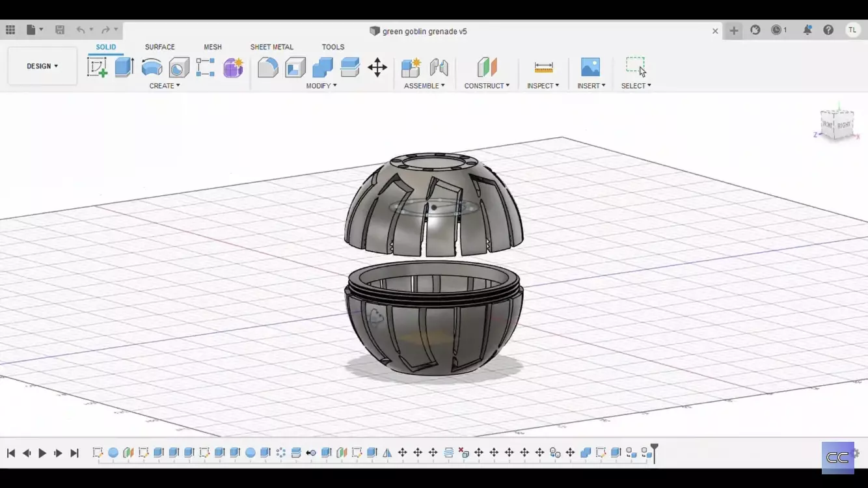Step back one timeline feature

(27, 453)
